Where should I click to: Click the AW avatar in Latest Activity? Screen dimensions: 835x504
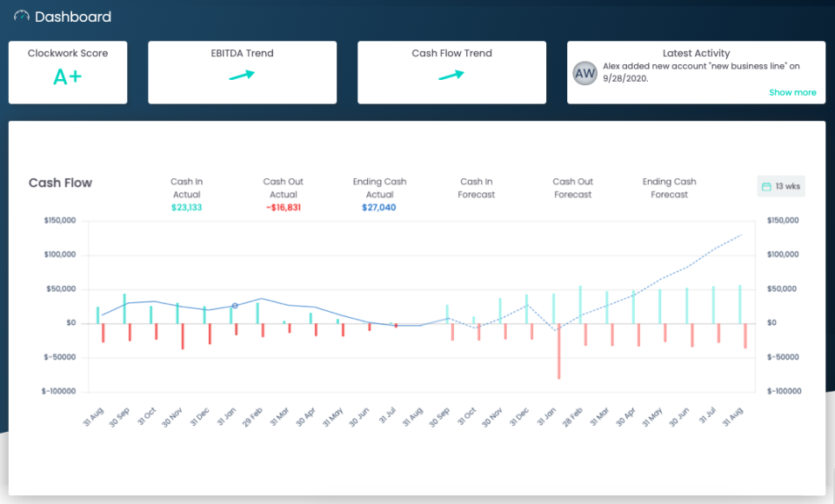click(x=584, y=73)
